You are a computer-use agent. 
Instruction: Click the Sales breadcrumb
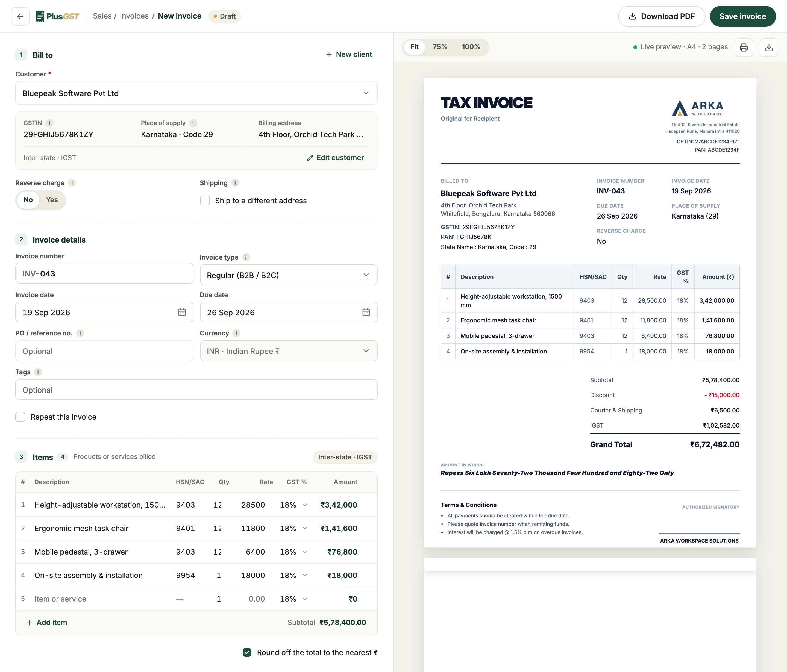click(x=102, y=16)
